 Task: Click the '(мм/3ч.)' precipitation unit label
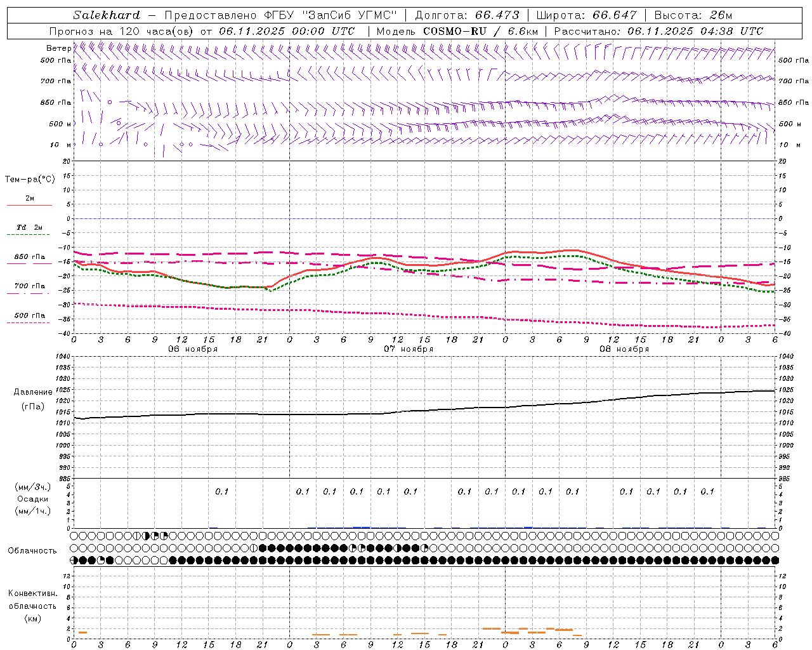tap(33, 487)
